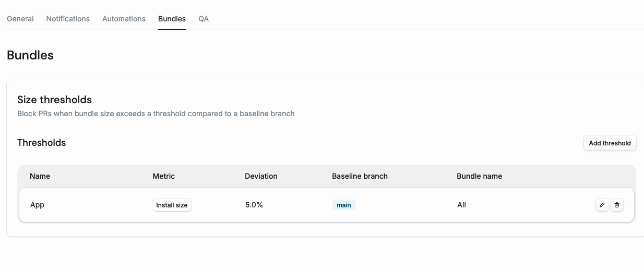Viewport: 644px width, 272px height.
Task: Click the Metric column header
Action: pyautogui.click(x=163, y=176)
